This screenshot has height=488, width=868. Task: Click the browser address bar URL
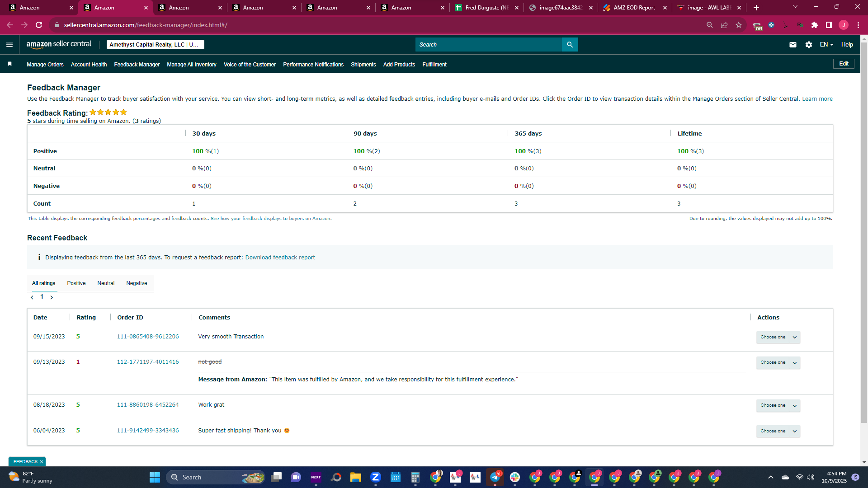(x=146, y=25)
